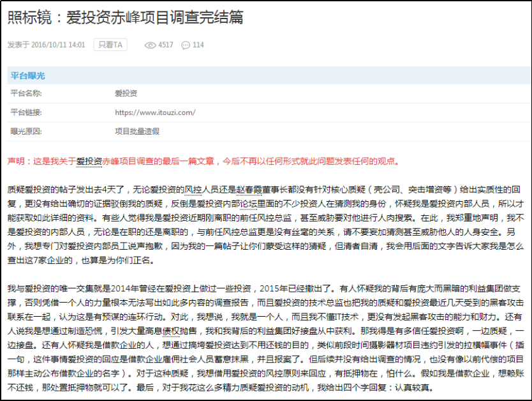Click the article title 照标镜：爱投资赤峰项目调查完结篇
Image resolution: width=532 pixels, height=401 pixels.
tap(125, 17)
